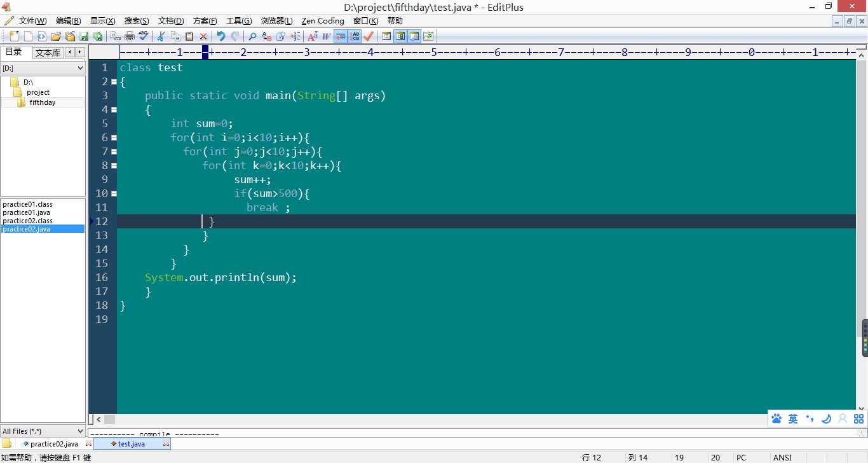
Task: Click the orange checkmark toolbar icon
Action: 369,36
